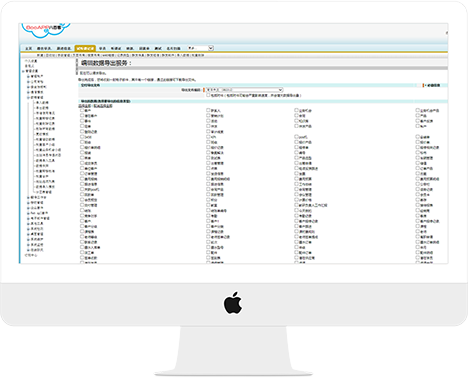468x378 pixels.
Task: Open the first child item under the expanded tree node
Action: (x=42, y=102)
